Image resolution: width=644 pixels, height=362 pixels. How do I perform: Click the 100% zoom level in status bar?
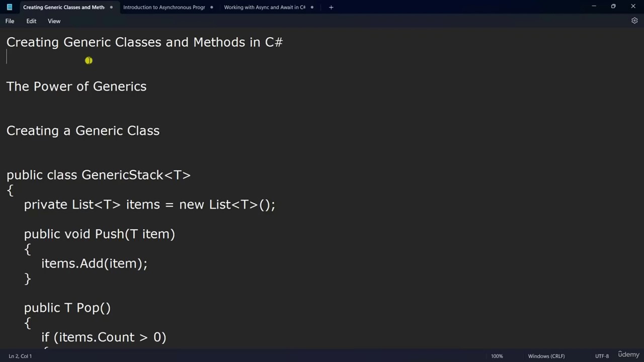[497, 356]
